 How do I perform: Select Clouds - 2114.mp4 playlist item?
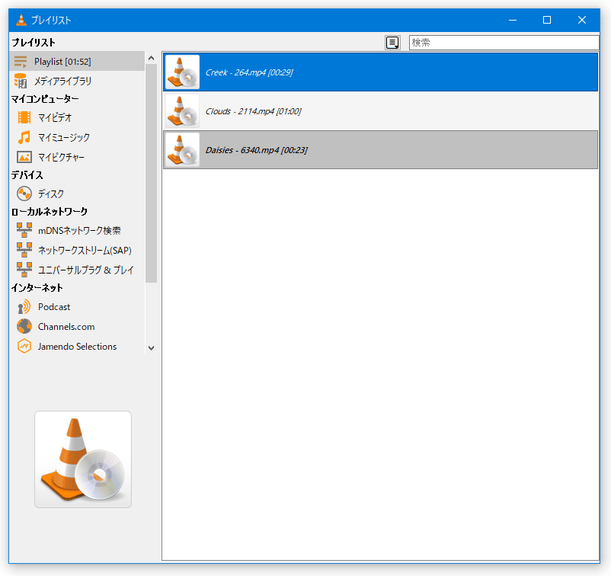click(380, 111)
